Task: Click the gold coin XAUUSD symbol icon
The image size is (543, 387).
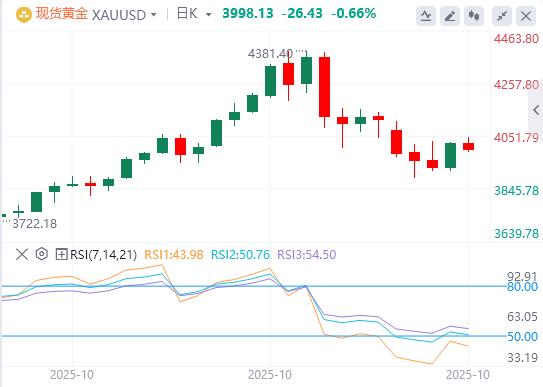Action: tap(24, 15)
